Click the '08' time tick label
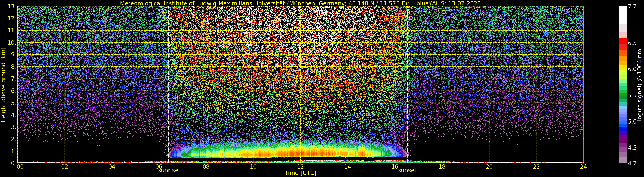This screenshot has width=644, height=177. (206, 166)
